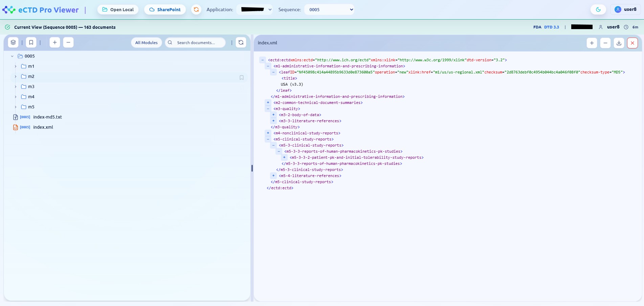Click the bookmarks icon in tree toolbar
Screen dimensions: 644x306
click(31, 42)
